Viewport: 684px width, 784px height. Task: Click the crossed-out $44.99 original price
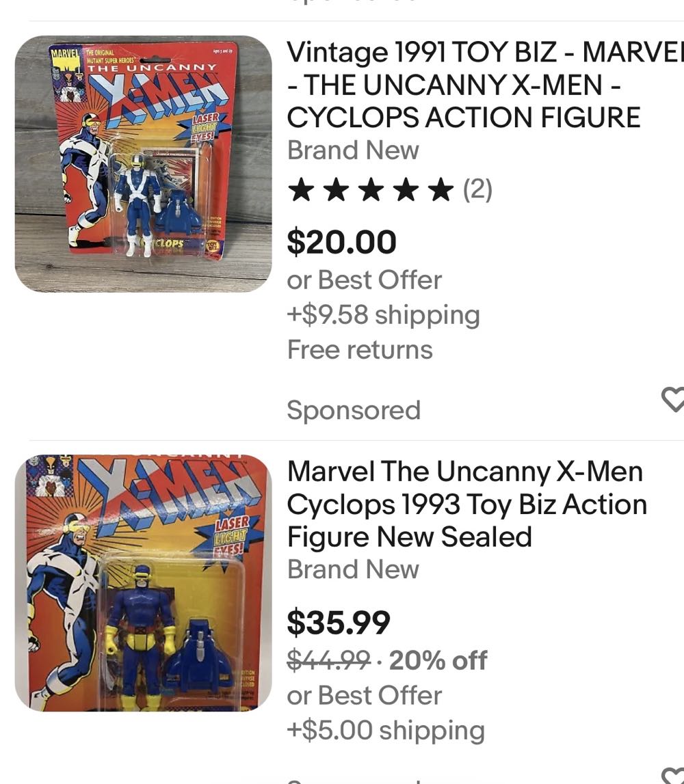tap(328, 660)
